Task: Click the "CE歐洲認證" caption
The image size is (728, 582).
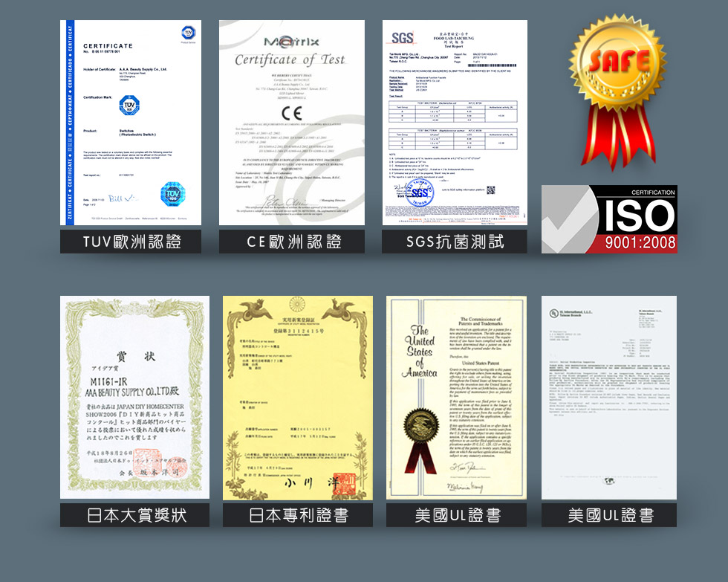Action: [x=293, y=242]
